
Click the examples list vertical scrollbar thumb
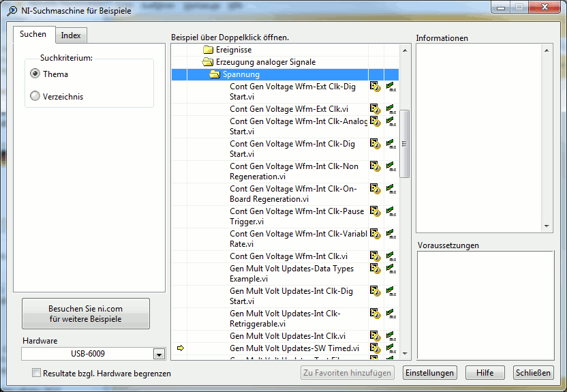(x=404, y=144)
